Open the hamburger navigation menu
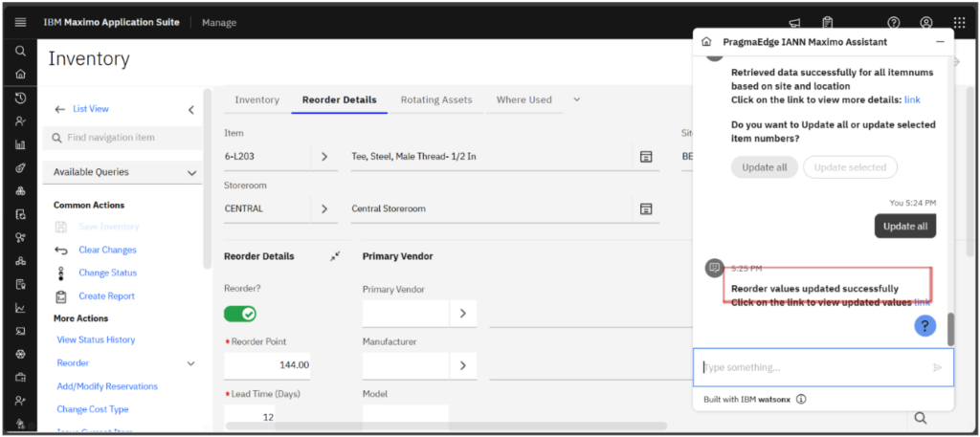 click(20, 23)
